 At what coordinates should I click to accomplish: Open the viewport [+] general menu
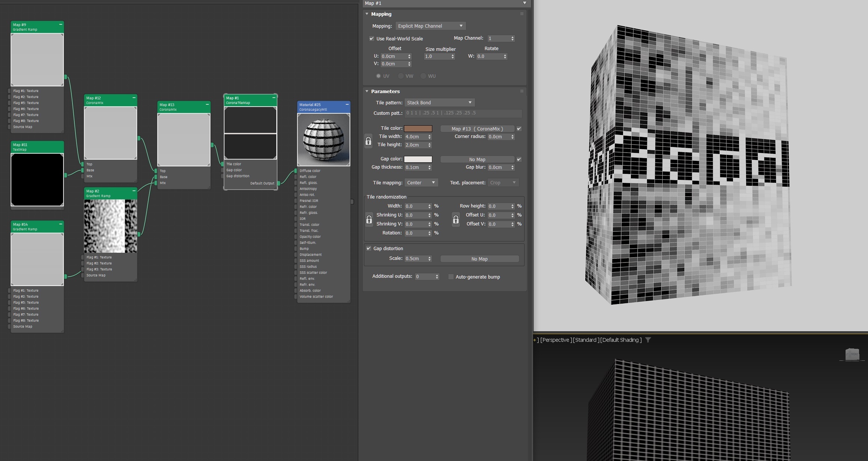(536, 340)
